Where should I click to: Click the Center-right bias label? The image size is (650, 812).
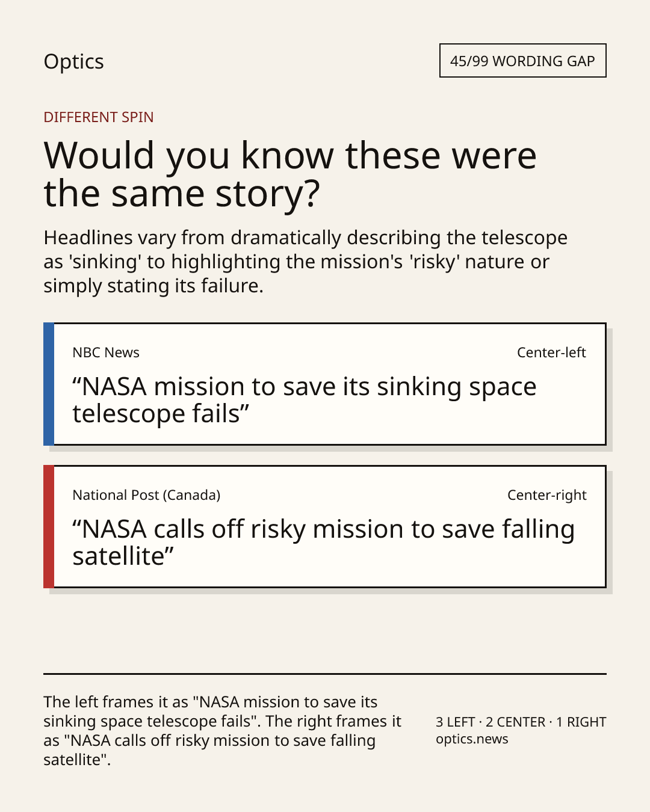click(546, 495)
